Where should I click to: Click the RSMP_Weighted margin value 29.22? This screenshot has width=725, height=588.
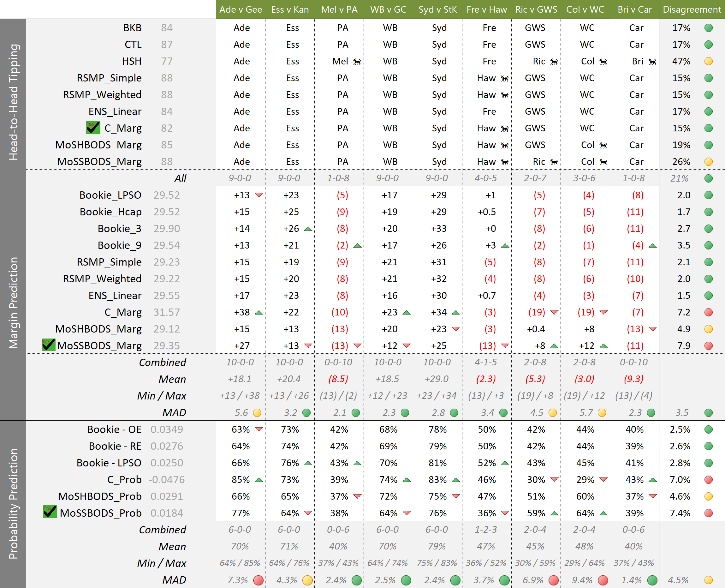tap(167, 279)
